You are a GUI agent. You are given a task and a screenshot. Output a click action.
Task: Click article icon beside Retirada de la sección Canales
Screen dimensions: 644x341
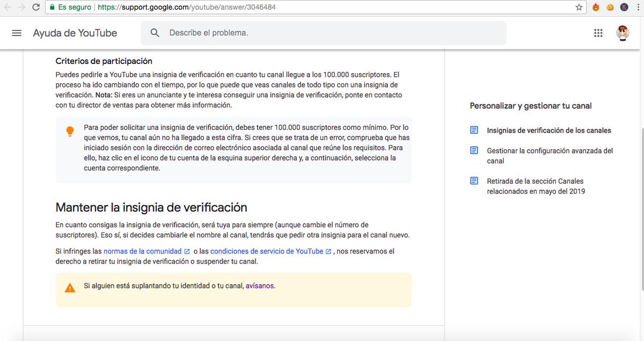pyautogui.click(x=474, y=181)
